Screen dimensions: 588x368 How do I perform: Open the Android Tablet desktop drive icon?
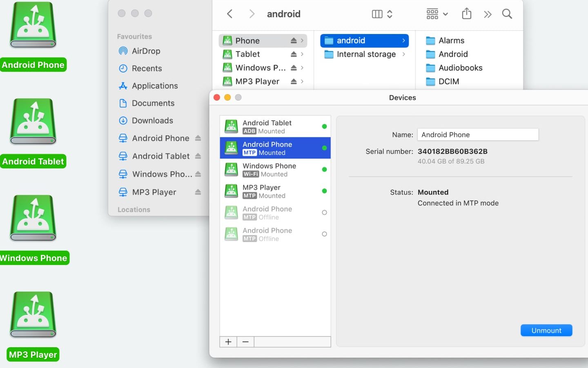[33, 122]
